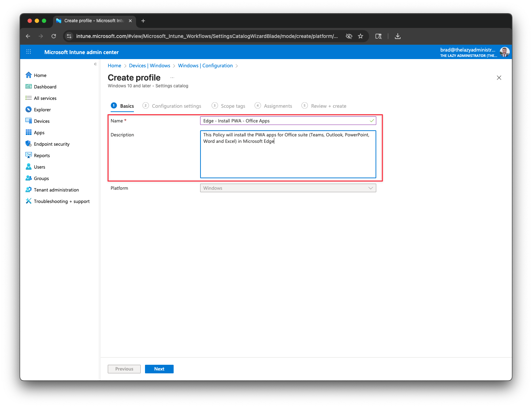This screenshot has height=407, width=532.
Task: Close the Create profile blade
Action: (x=499, y=78)
